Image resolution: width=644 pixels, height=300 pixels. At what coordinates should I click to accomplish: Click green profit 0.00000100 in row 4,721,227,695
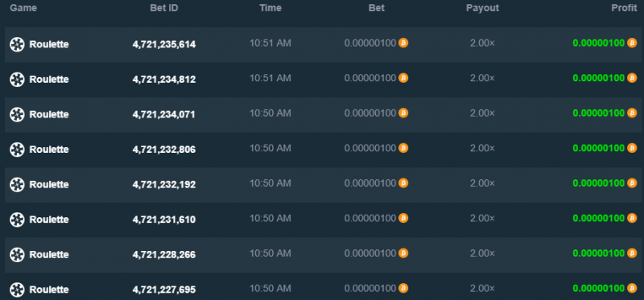(598, 288)
